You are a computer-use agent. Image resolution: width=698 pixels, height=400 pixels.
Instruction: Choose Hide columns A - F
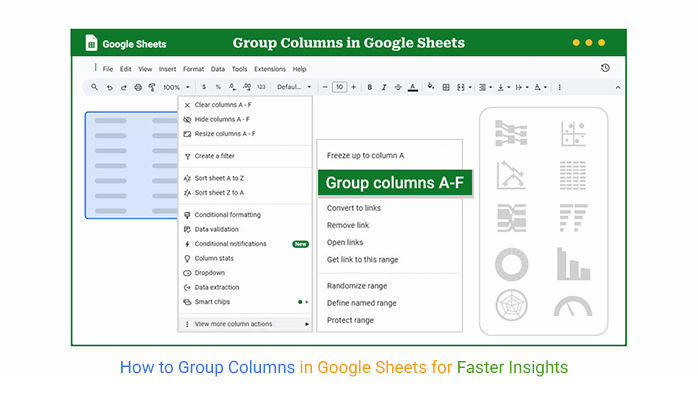click(x=224, y=119)
